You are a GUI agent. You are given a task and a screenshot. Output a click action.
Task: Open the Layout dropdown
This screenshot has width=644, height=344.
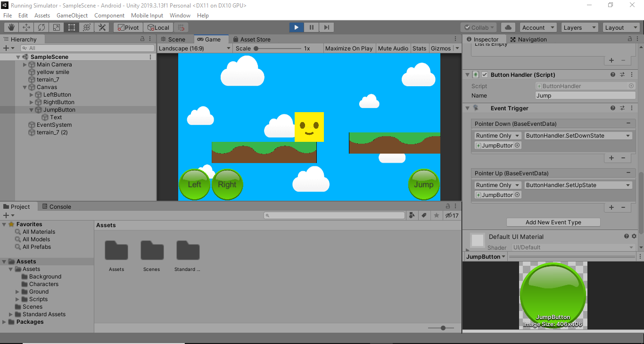pyautogui.click(x=621, y=27)
